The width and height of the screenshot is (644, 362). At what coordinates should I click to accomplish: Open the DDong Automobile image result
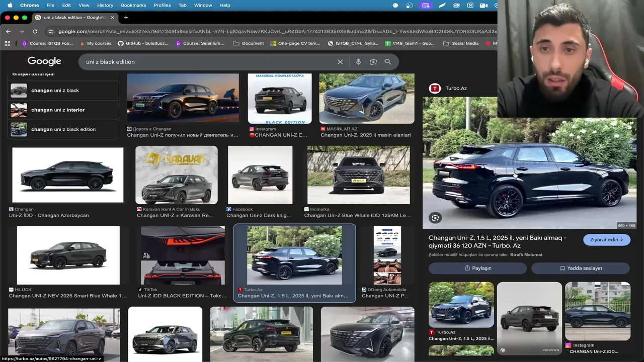tap(387, 255)
